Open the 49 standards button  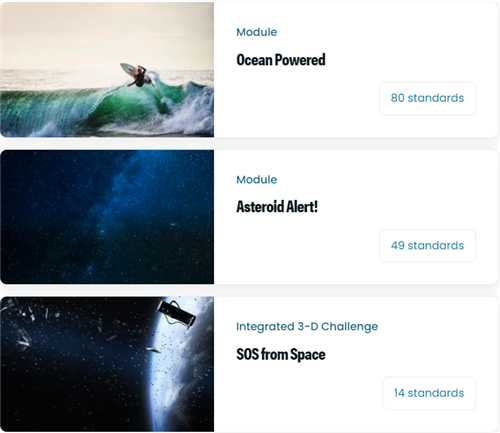click(x=427, y=246)
